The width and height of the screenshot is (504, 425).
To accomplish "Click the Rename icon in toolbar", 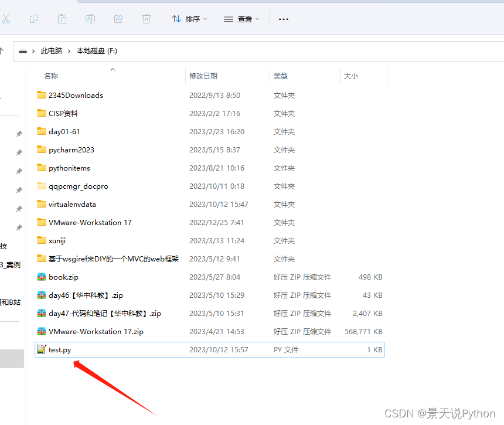I will tap(90, 19).
